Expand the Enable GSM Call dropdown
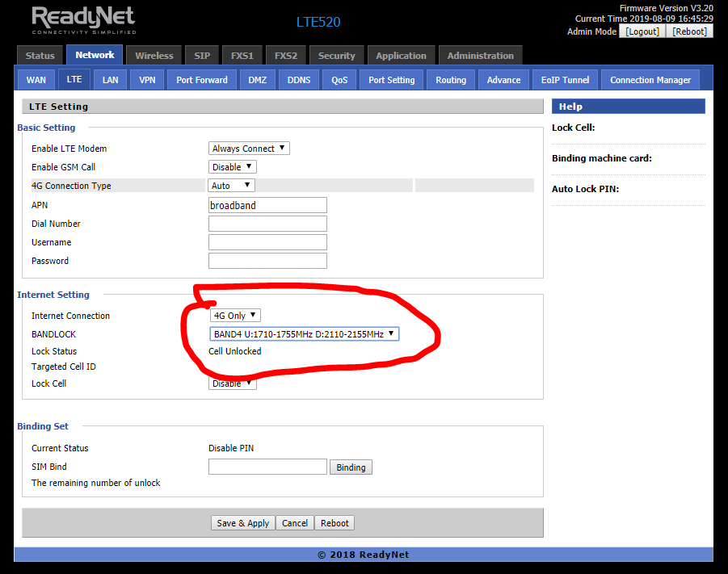The image size is (728, 574). (232, 166)
